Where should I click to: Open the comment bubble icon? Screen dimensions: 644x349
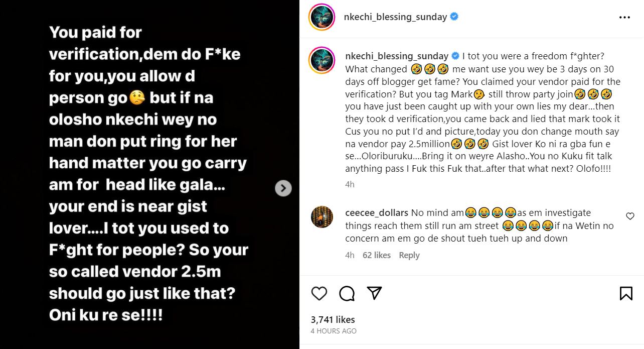point(347,293)
